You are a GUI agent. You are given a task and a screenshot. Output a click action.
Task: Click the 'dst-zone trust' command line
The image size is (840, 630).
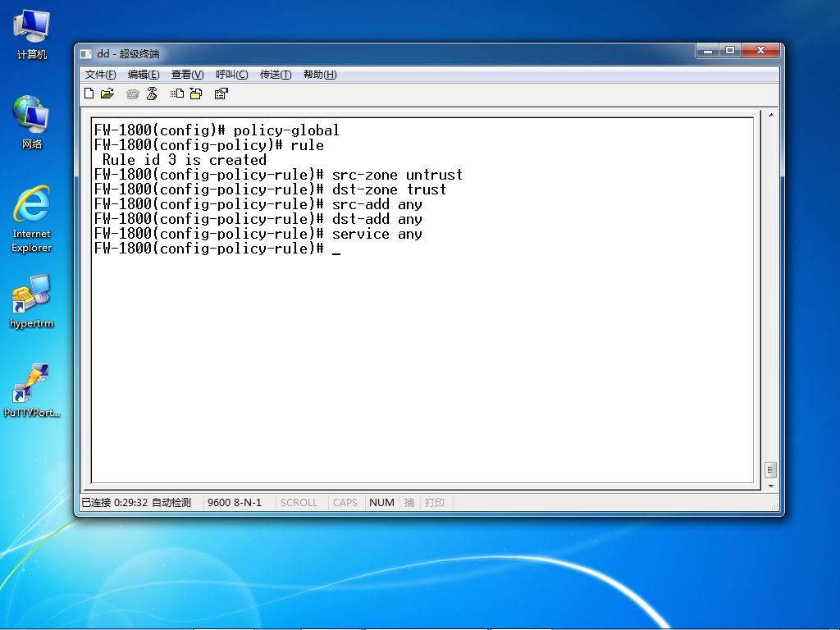[x=270, y=189]
